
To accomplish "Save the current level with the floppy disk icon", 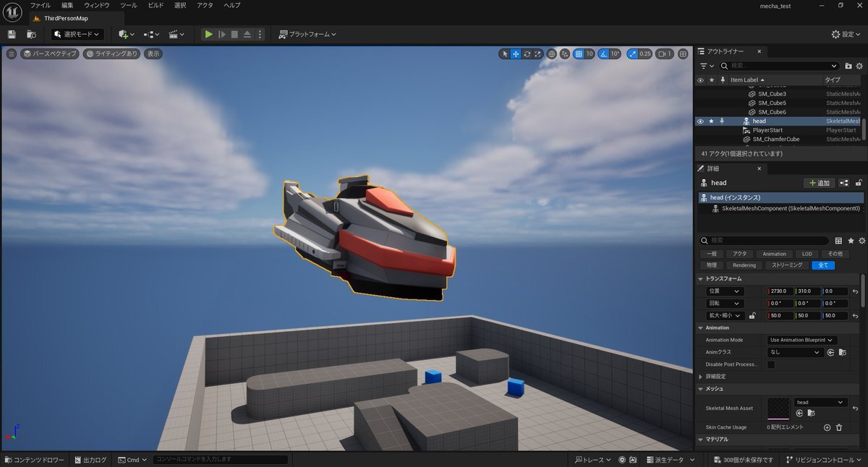I will click(12, 34).
